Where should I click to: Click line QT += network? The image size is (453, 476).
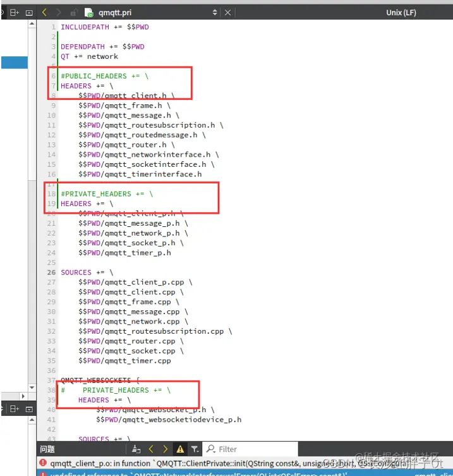tap(89, 56)
